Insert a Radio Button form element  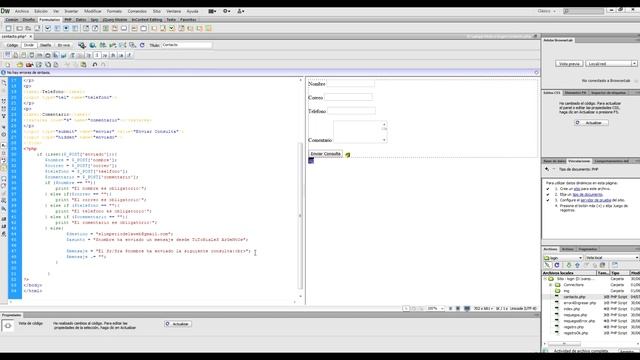pos(66,29)
